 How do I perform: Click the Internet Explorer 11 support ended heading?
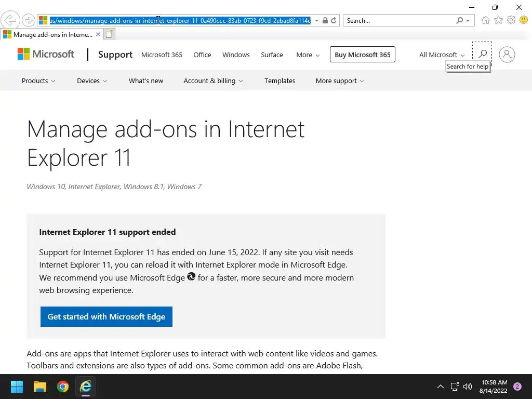107,232
